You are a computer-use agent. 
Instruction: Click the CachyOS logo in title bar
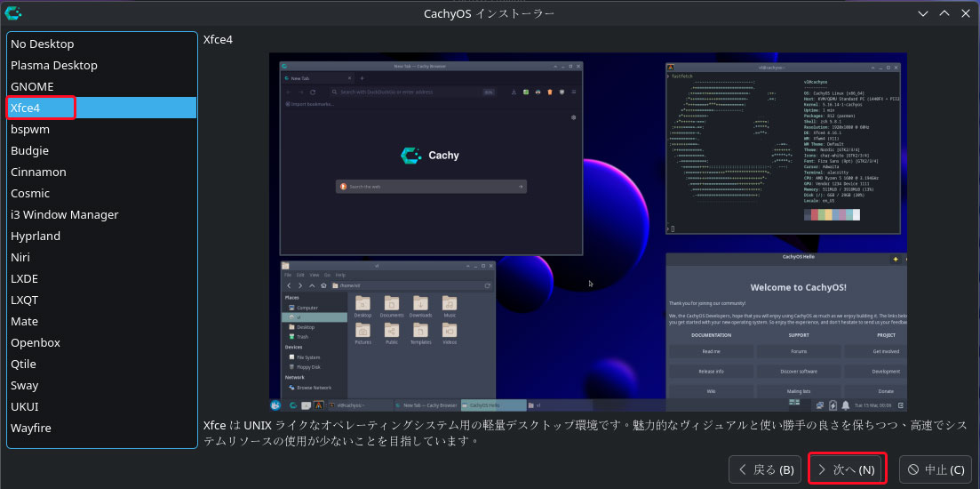12,12
